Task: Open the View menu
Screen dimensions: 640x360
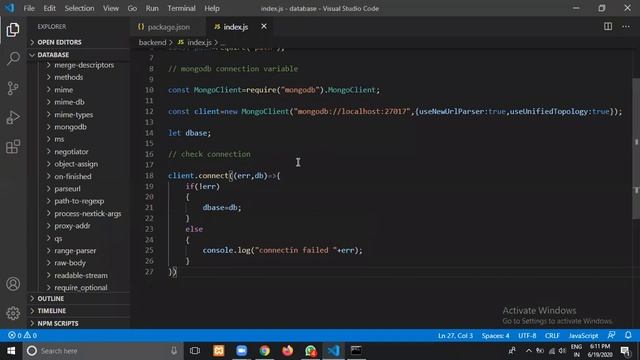Action: click(111, 8)
